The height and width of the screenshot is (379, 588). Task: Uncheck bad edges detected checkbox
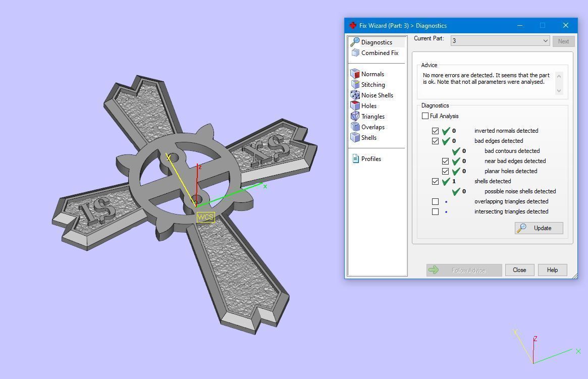click(435, 141)
